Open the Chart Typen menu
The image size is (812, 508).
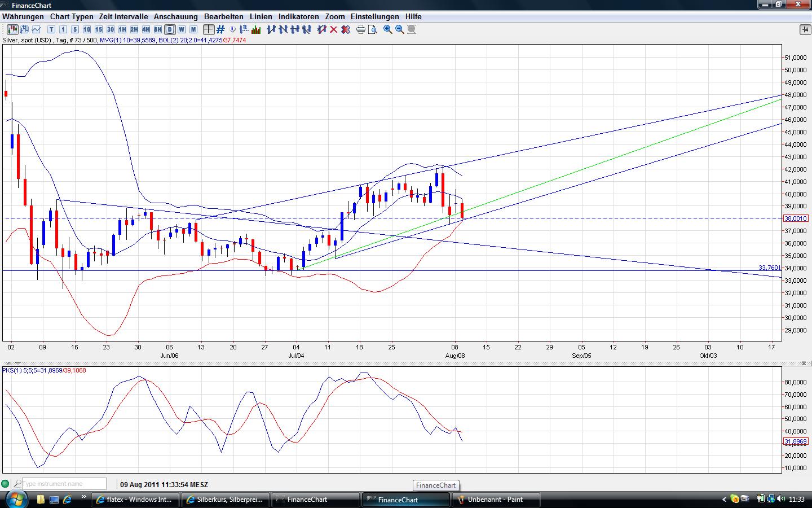(x=72, y=17)
